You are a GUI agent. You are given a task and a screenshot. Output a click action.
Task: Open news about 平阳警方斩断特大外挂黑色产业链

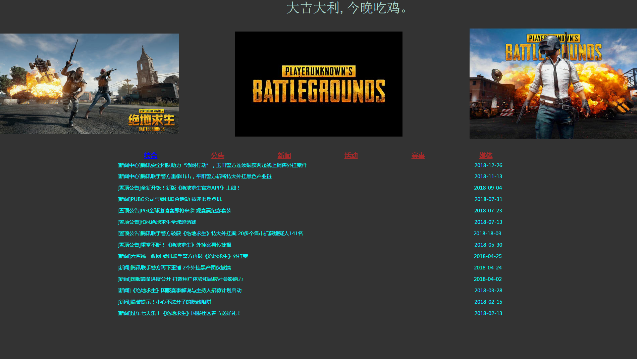[x=195, y=176]
